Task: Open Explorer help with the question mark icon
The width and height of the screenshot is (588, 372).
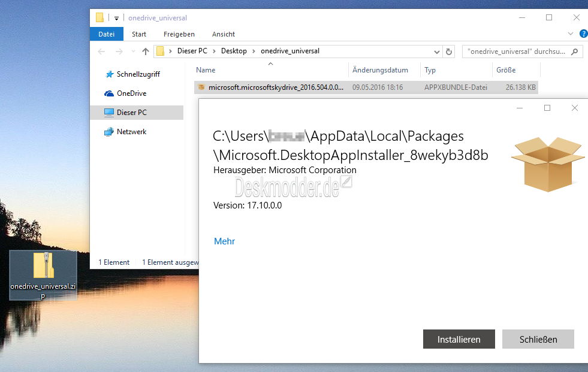Action: [583, 34]
